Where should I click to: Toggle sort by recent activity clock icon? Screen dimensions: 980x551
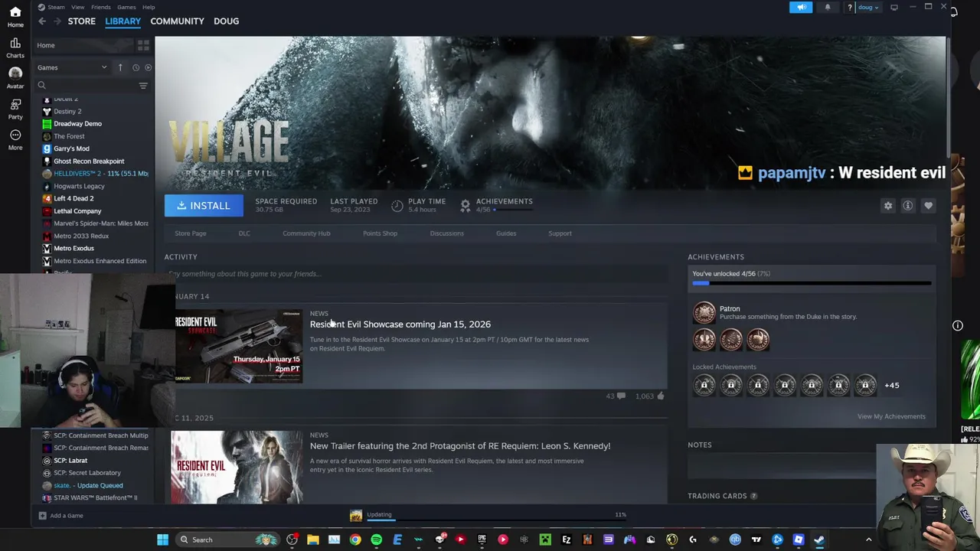pos(136,67)
